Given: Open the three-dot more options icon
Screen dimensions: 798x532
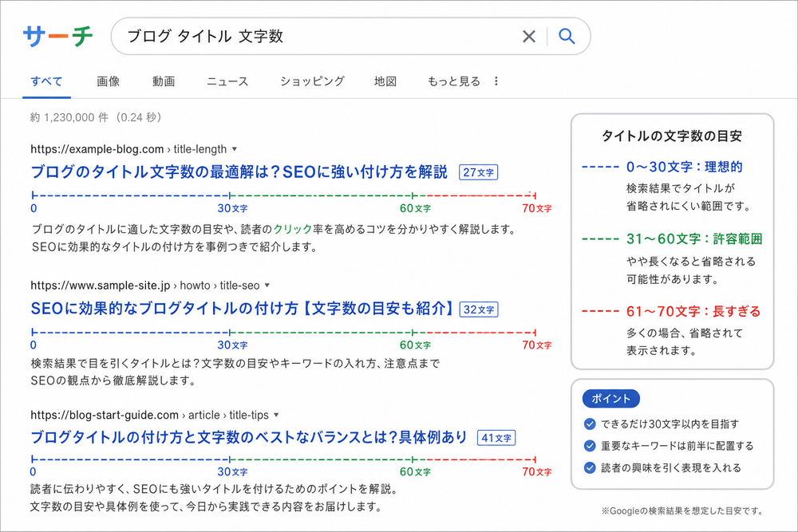Looking at the screenshot, I should point(496,81).
